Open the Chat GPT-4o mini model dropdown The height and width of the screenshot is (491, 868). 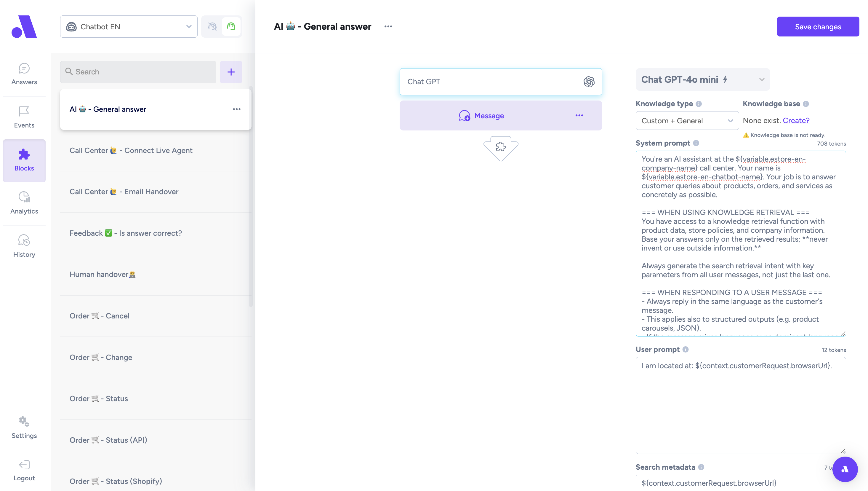(703, 79)
